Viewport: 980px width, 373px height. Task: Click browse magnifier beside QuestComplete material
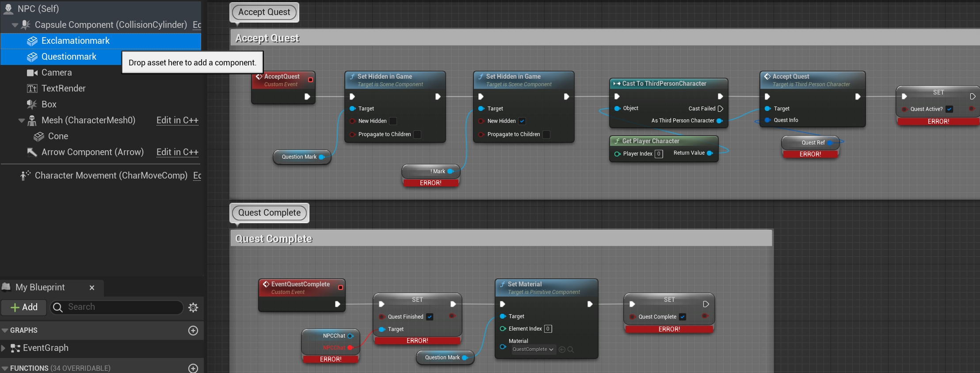(x=571, y=350)
